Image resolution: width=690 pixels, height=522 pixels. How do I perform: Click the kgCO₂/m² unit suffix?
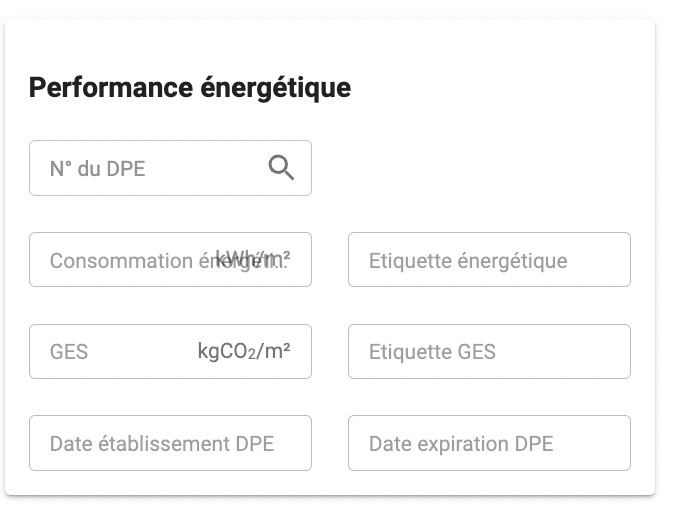[x=244, y=351]
